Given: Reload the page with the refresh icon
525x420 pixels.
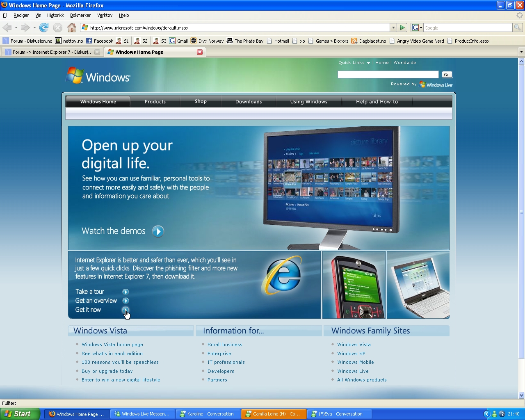Looking at the screenshot, I should click(x=44, y=27).
